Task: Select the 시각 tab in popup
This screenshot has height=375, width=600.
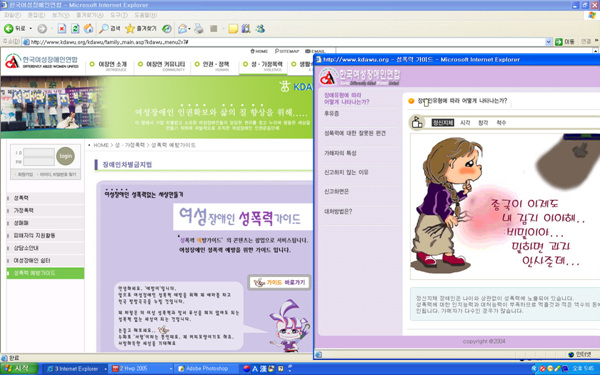Action: [x=465, y=123]
